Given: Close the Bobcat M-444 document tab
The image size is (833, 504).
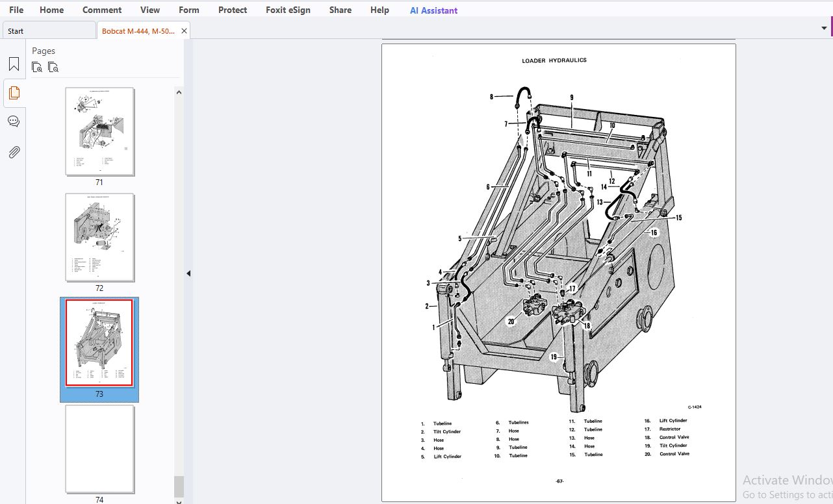Looking at the screenshot, I should pos(184,31).
